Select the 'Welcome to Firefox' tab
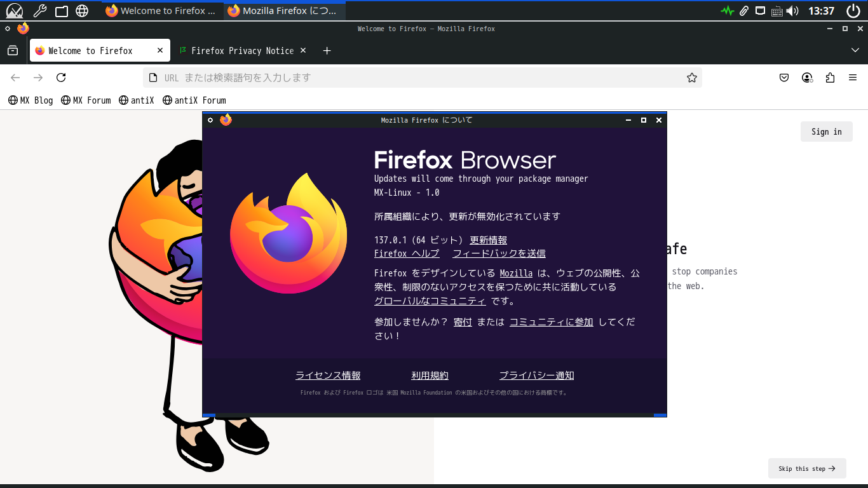Image resolution: width=868 pixels, height=488 pixels. pos(100,51)
